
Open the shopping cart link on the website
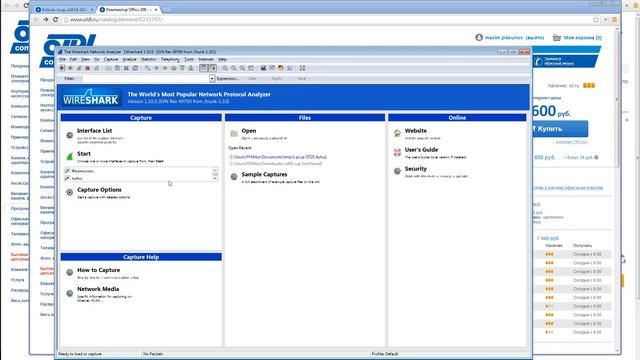click(577, 38)
